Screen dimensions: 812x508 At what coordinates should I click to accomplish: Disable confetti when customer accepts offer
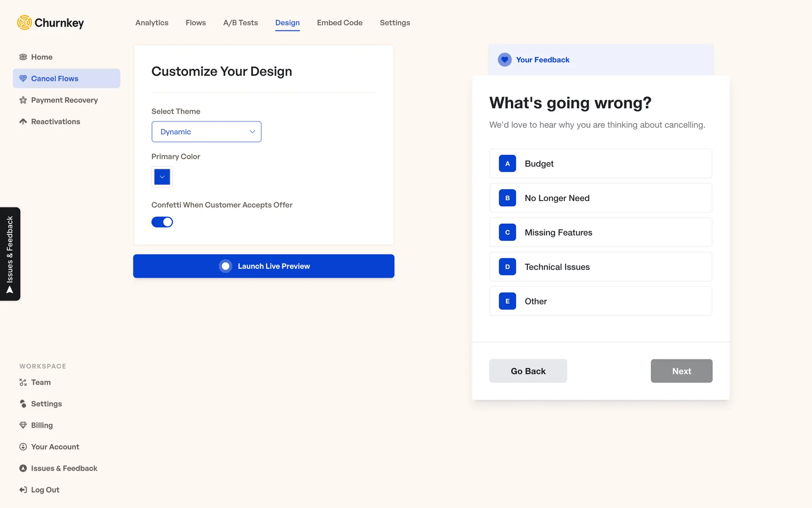pyautogui.click(x=162, y=222)
